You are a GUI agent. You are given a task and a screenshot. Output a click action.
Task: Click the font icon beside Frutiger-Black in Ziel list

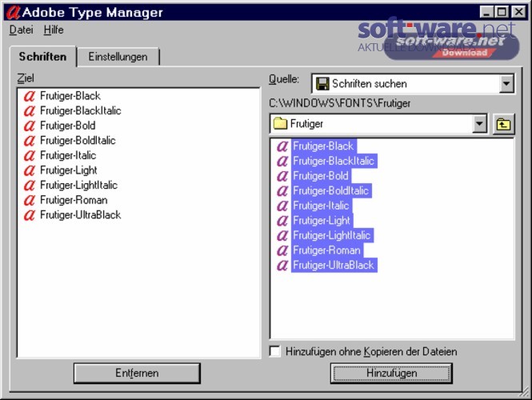coord(30,96)
